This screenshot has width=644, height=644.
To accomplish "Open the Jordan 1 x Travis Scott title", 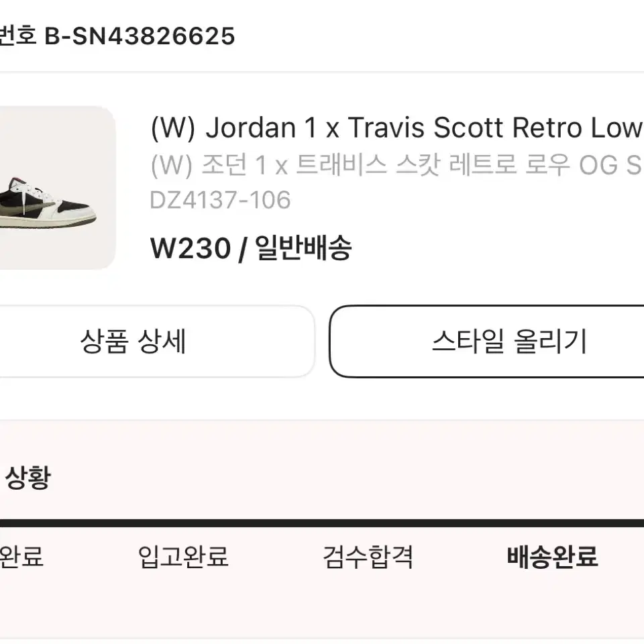I will (x=396, y=127).
